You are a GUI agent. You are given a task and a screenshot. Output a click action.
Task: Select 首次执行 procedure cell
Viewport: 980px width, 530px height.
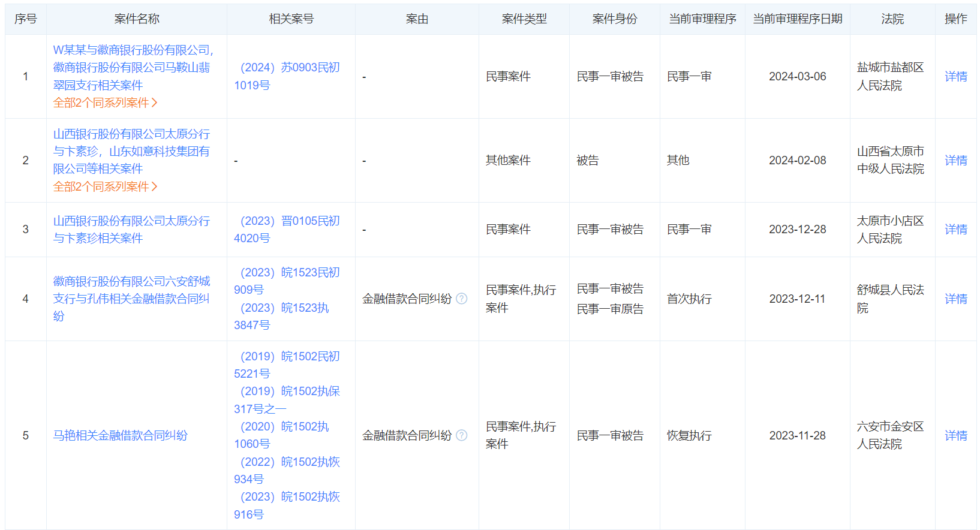coord(703,299)
